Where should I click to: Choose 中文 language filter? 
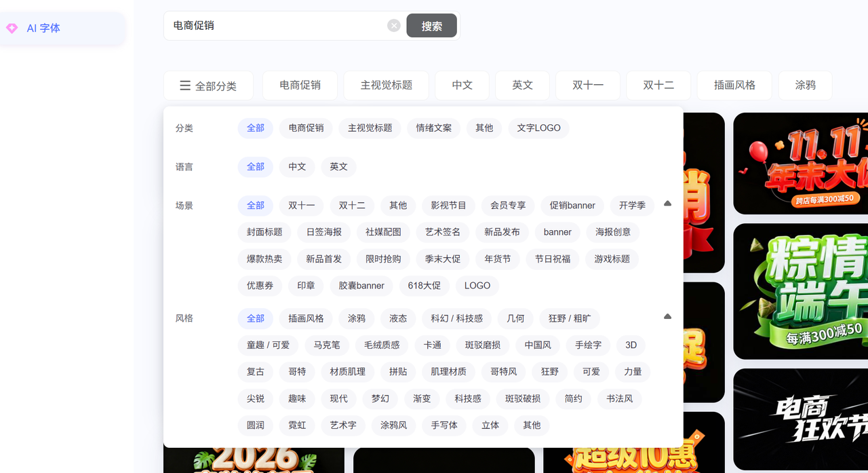point(297,167)
